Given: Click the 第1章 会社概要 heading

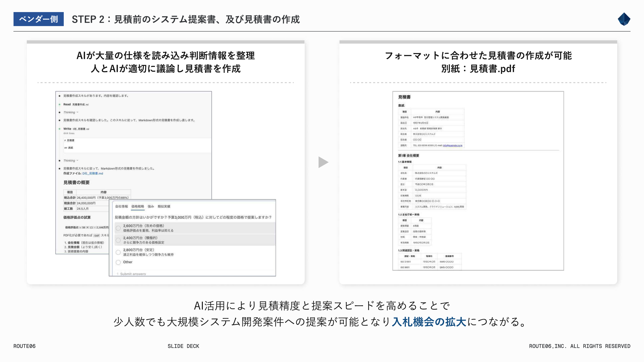Looking at the screenshot, I should (x=409, y=155).
